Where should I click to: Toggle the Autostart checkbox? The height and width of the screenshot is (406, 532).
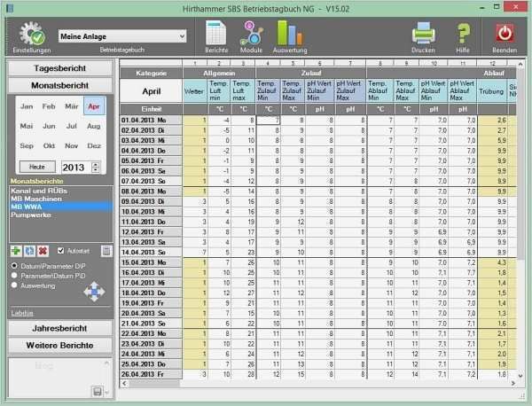[x=60, y=251]
